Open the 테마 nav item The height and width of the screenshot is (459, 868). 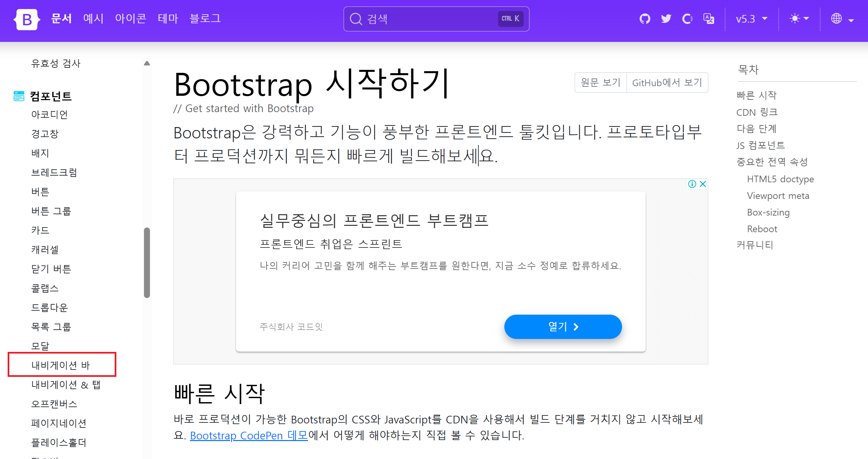tap(168, 19)
